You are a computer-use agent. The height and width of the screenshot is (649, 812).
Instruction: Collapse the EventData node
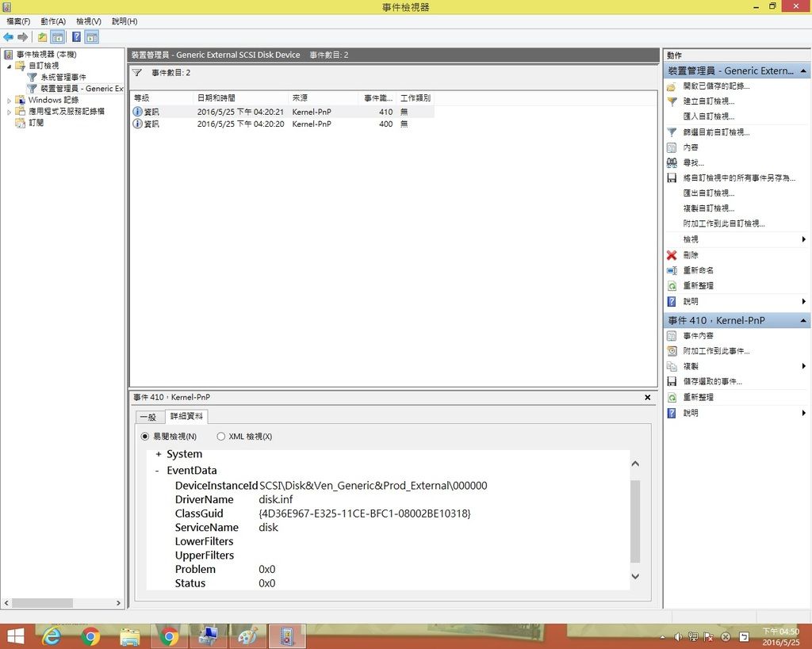click(x=159, y=471)
